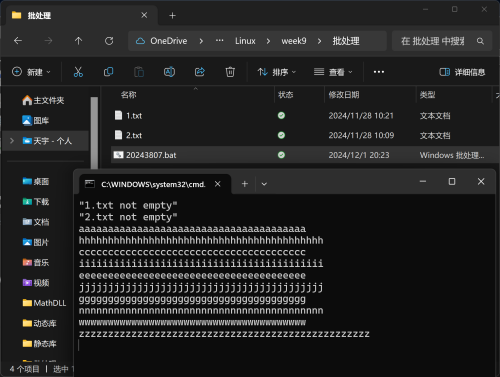Open 音乐 in the sidebar
500x377 pixels.
point(36,262)
